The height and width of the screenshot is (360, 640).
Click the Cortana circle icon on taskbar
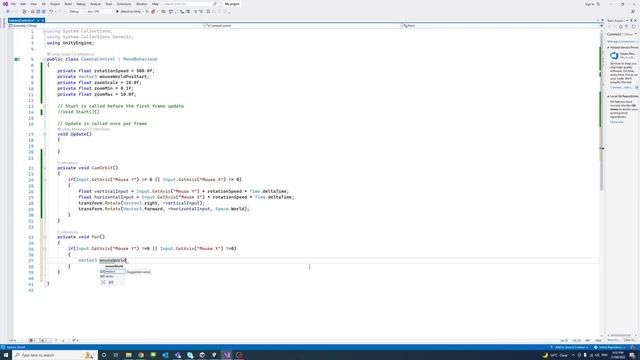[104, 355]
